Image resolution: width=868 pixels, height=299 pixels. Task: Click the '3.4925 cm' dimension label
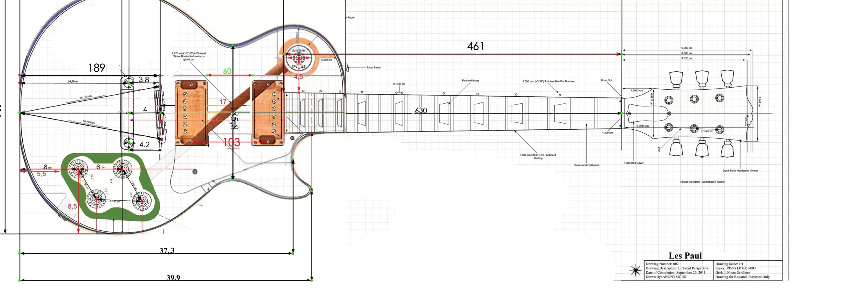(707, 131)
